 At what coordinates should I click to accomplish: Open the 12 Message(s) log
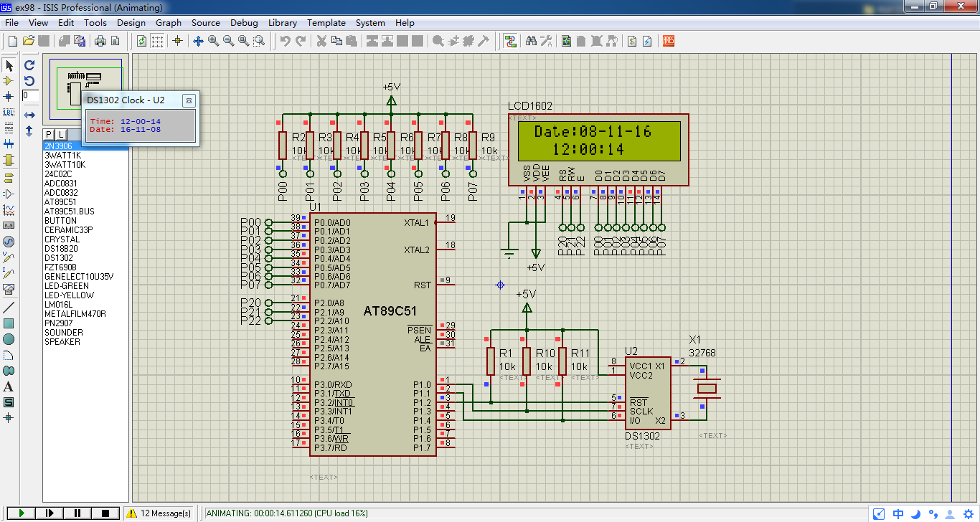point(159,513)
